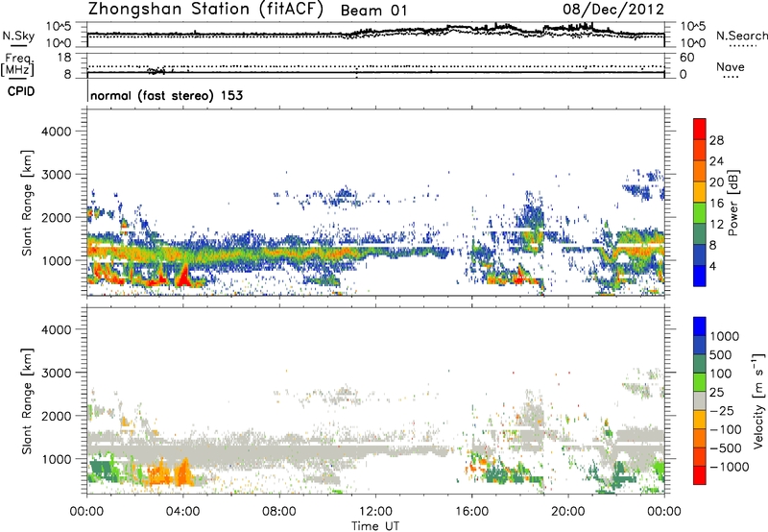Click the '16' power colorbar tick
This screenshot has height=532, width=768.
pyautogui.click(x=716, y=204)
